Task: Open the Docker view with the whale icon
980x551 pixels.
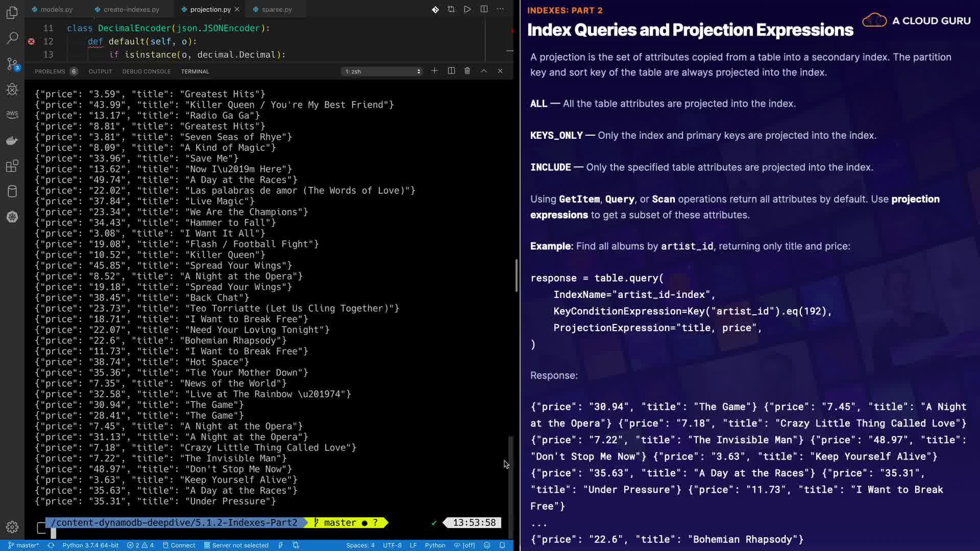Action: tap(12, 140)
